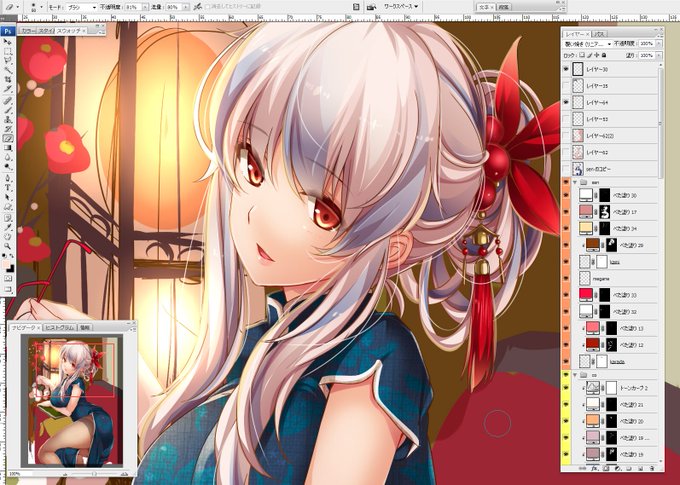Switch to the 情報 tab

tap(85, 328)
